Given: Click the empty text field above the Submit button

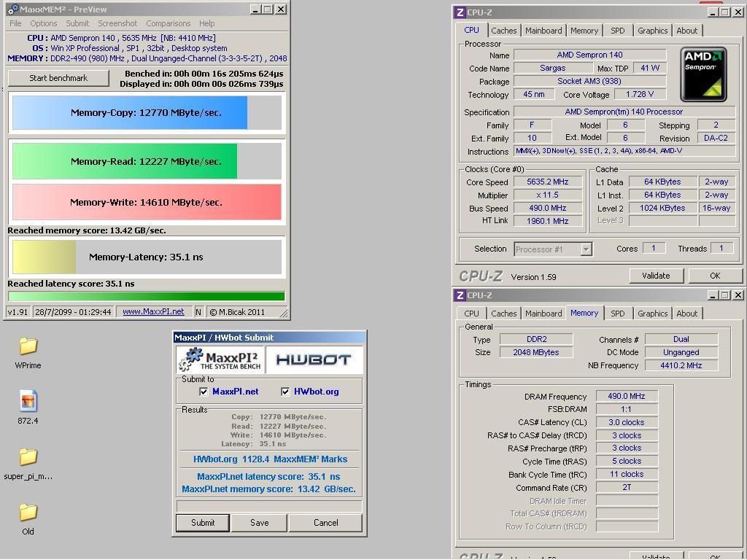Looking at the screenshot, I should click(269, 506).
